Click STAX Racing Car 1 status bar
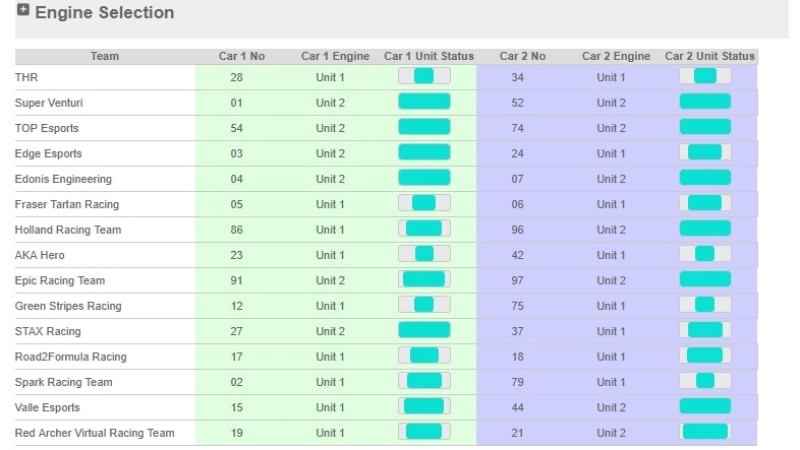 click(x=424, y=330)
